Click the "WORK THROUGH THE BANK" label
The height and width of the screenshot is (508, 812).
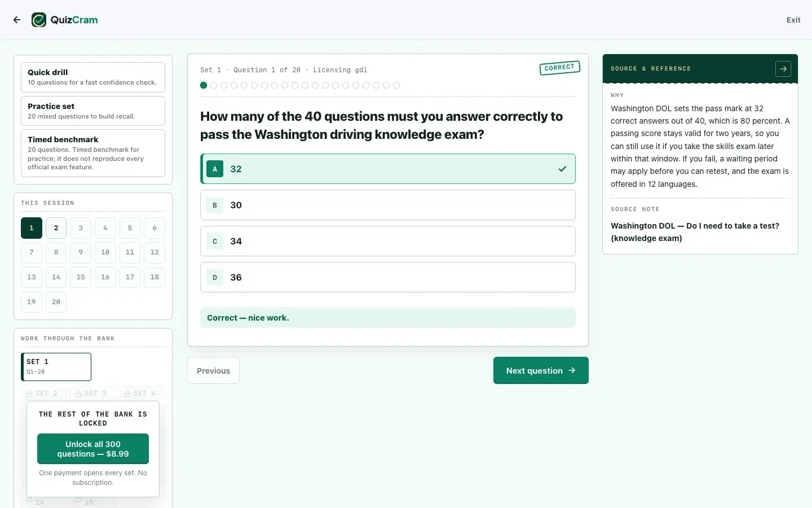pyautogui.click(x=68, y=339)
